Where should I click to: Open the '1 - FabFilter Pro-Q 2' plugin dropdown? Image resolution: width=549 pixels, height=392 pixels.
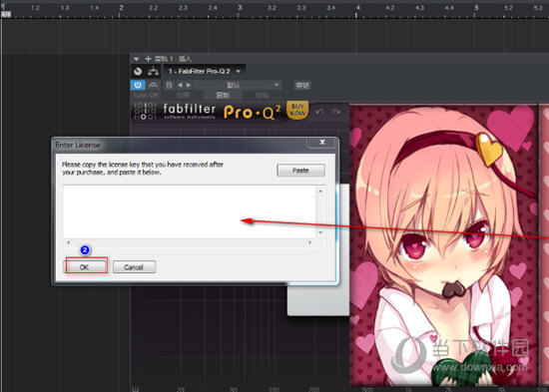pos(205,72)
